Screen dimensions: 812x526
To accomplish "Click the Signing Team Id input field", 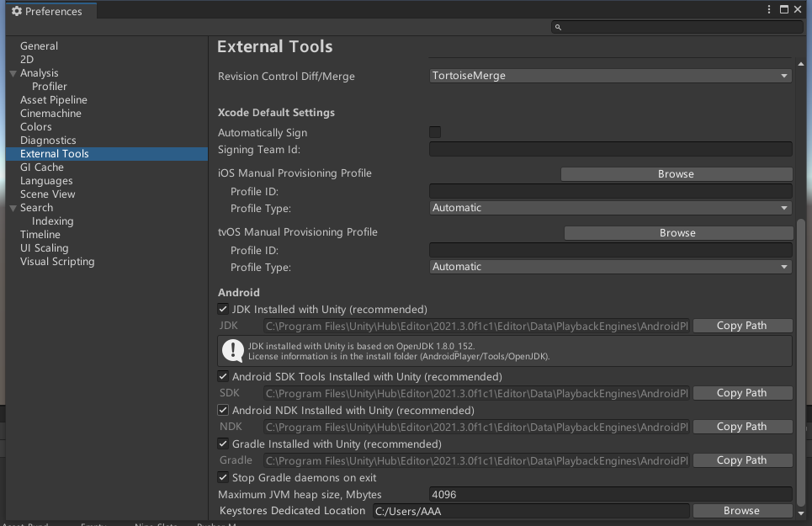I will pyautogui.click(x=611, y=149).
